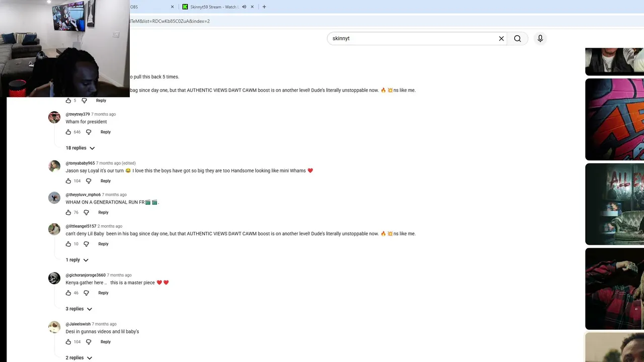644x362 pixels.
Task: Open the @theyyluvv_mpho6 channel link
Action: click(x=83, y=195)
